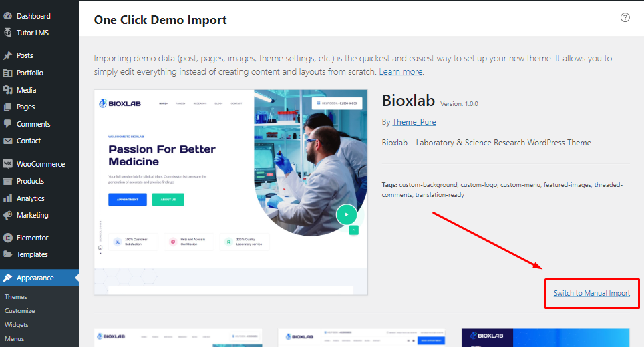Click the Media library icon
The height and width of the screenshot is (347, 644).
[7, 90]
